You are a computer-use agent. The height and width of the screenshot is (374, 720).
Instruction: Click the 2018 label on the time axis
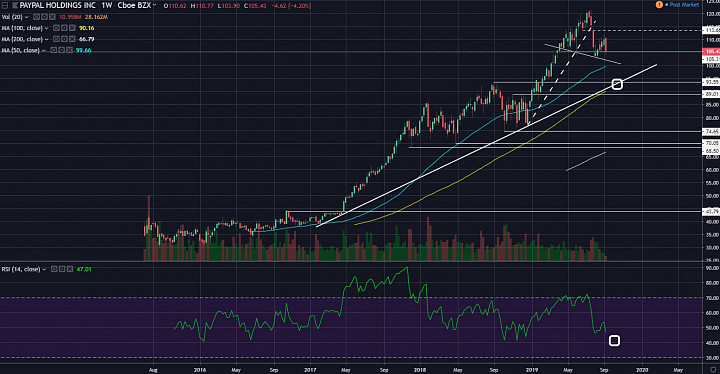tap(420, 369)
